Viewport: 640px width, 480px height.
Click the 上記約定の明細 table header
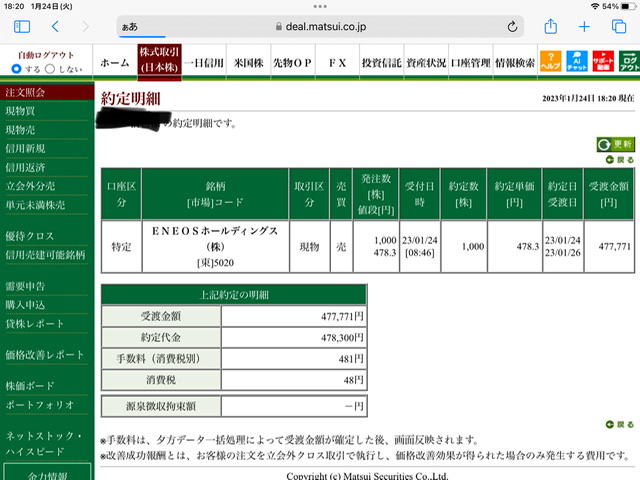tap(234, 295)
